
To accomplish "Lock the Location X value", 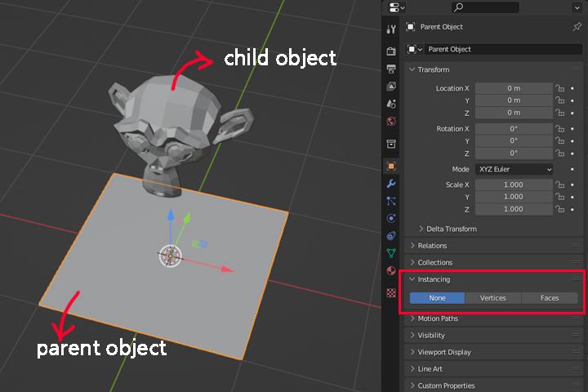I will pos(560,88).
